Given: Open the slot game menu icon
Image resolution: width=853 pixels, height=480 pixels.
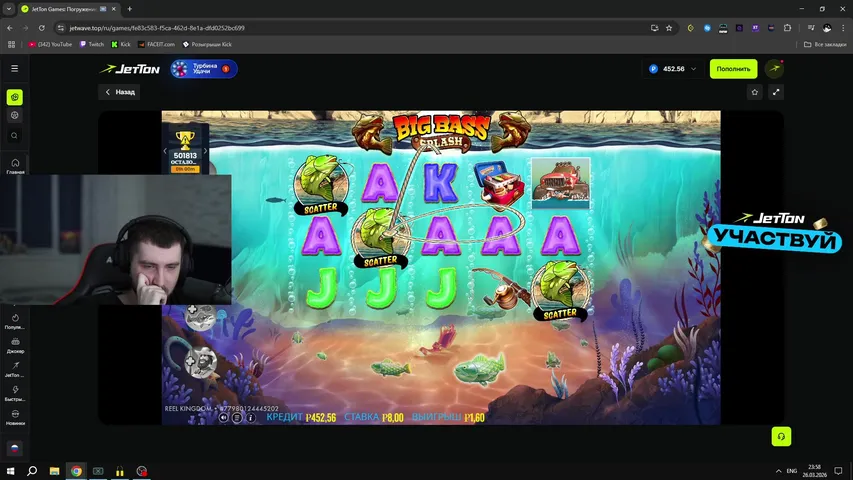Looking at the screenshot, I should (x=237, y=417).
